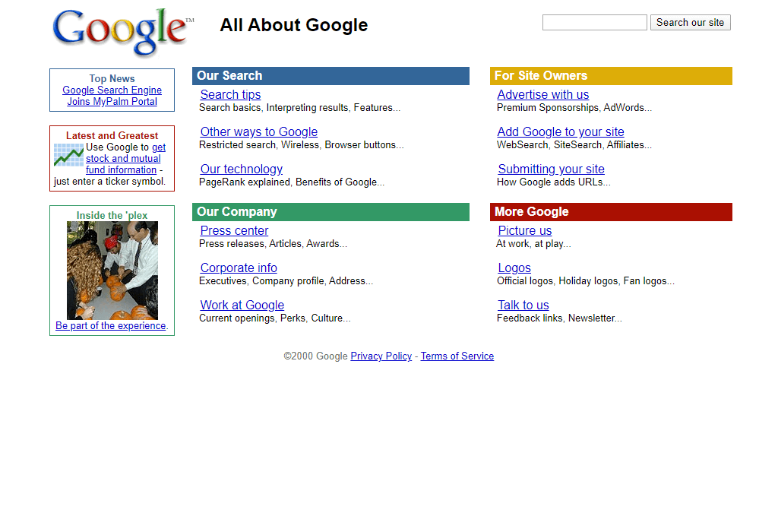The image size is (778, 532).
Task: Click text 'just enter a ticker symbol.'
Action: click(x=109, y=181)
